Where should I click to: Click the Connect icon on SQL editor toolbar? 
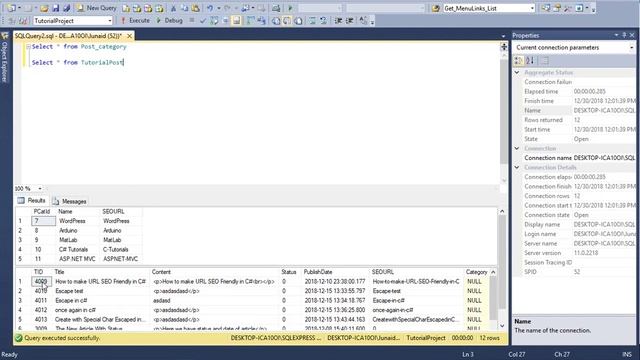click(12, 20)
